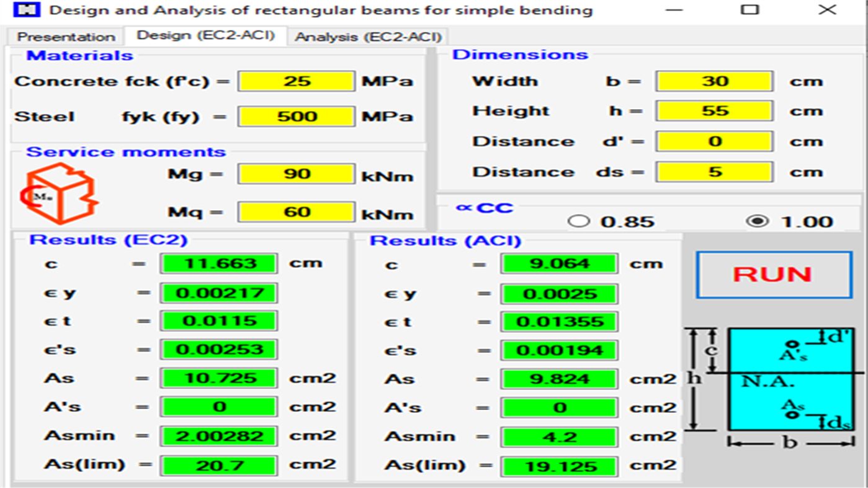Click the Distance ds input field
The width and height of the screenshot is (868, 488).
coord(713,172)
